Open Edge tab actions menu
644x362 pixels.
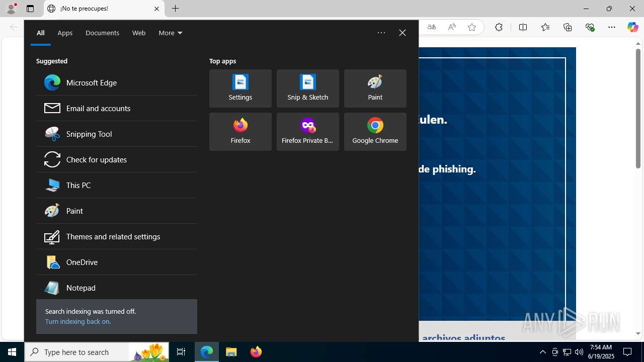pos(30,9)
